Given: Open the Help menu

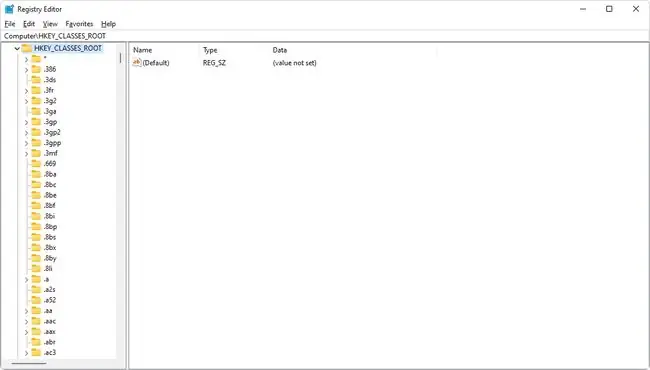Looking at the screenshot, I should (x=108, y=24).
